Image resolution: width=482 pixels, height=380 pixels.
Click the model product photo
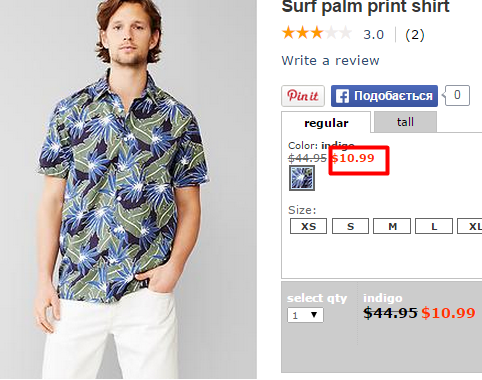coord(128,189)
